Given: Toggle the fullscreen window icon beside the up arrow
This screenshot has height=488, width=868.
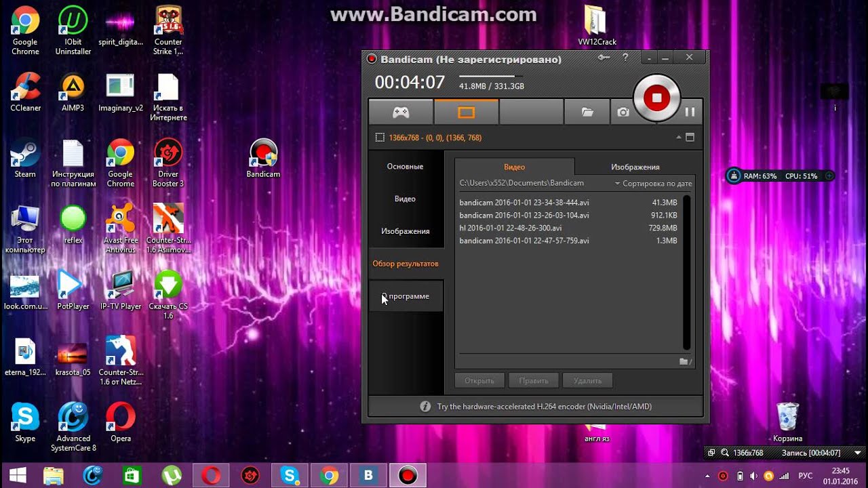Looking at the screenshot, I should pos(690,138).
